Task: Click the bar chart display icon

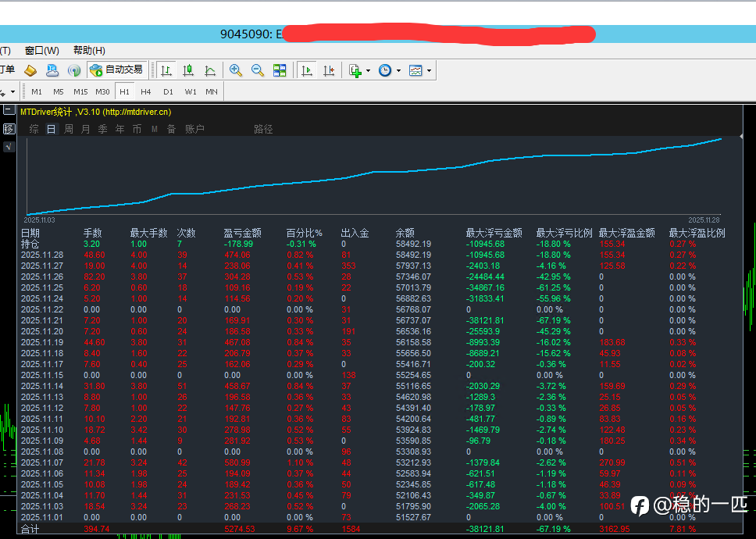Action: click(166, 70)
